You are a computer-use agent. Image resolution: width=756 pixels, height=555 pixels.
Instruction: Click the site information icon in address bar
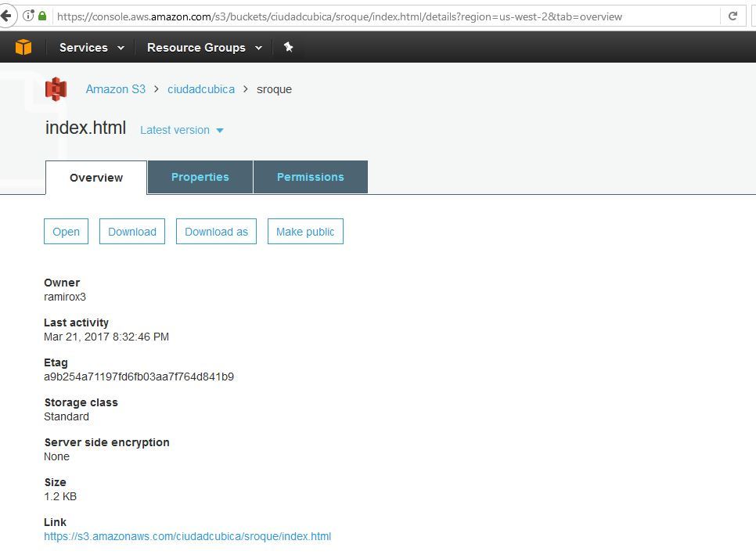click(x=28, y=16)
